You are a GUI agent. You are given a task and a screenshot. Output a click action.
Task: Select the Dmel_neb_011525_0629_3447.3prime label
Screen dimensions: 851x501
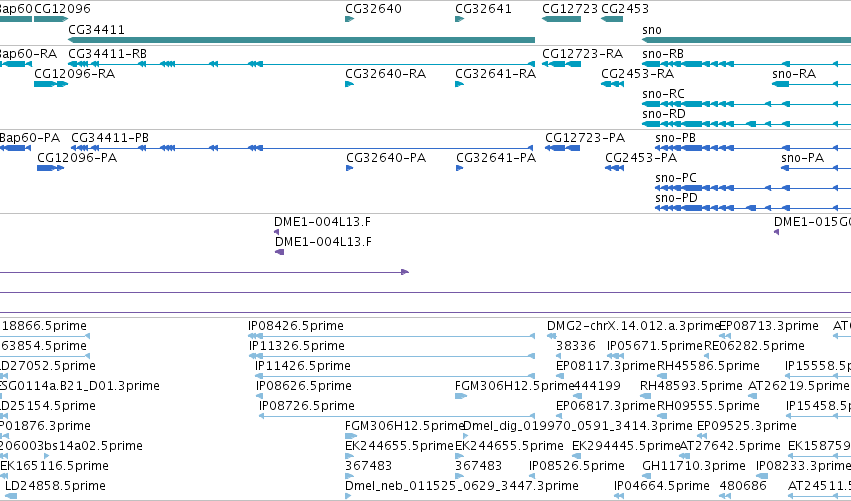click(x=462, y=486)
